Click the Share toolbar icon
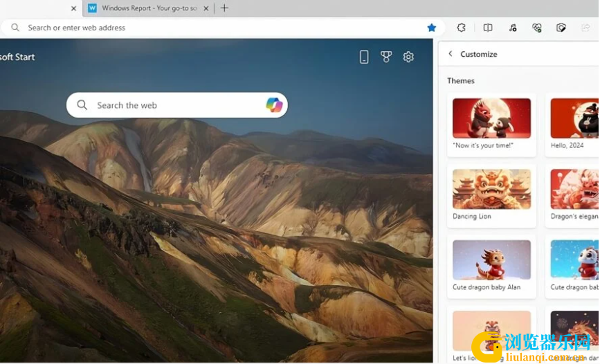 tap(585, 28)
